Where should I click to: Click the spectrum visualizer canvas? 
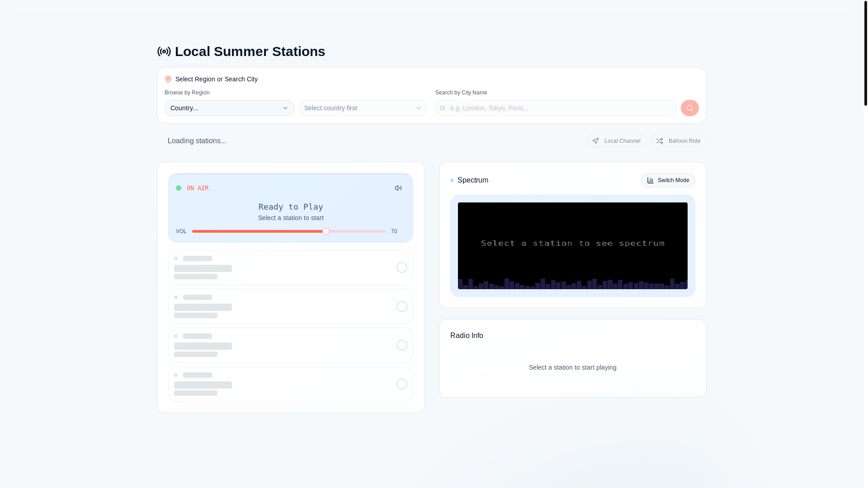573,246
